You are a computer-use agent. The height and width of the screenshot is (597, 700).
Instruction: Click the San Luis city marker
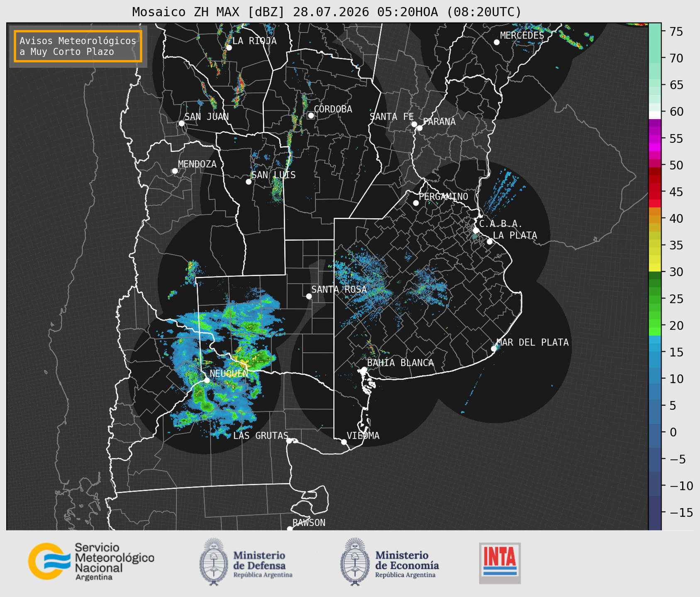tap(249, 182)
